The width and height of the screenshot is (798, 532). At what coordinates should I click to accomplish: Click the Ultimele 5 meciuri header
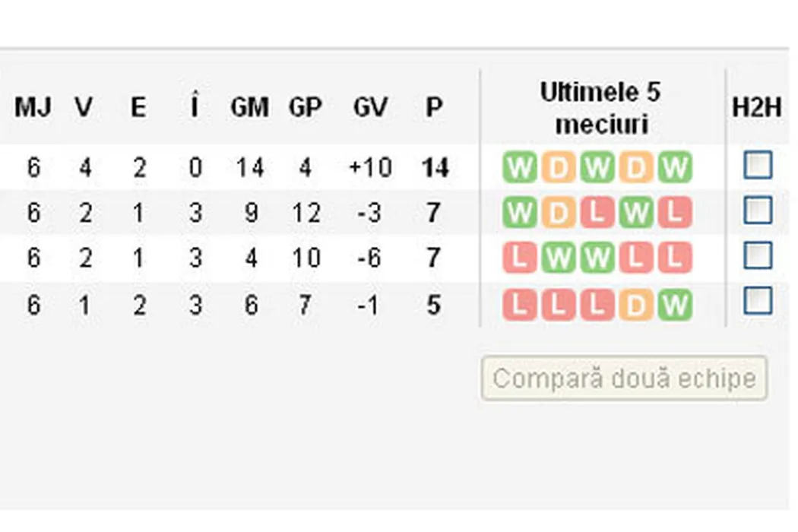[600, 108]
